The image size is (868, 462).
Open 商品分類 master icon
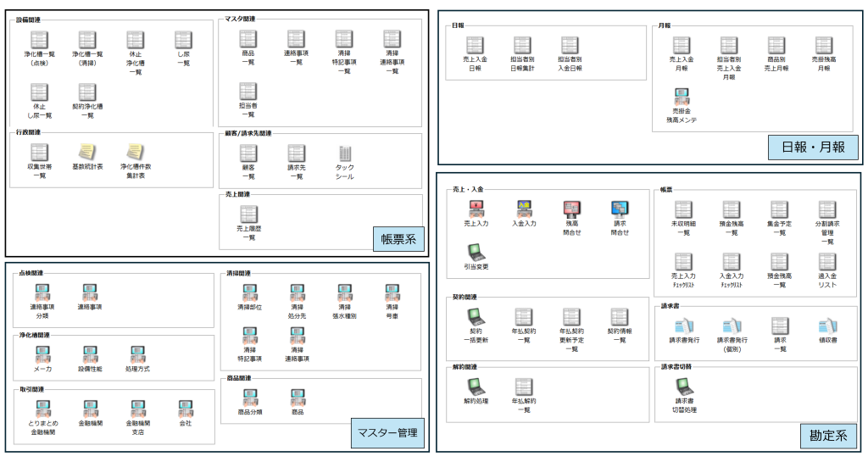pyautogui.click(x=250, y=398)
